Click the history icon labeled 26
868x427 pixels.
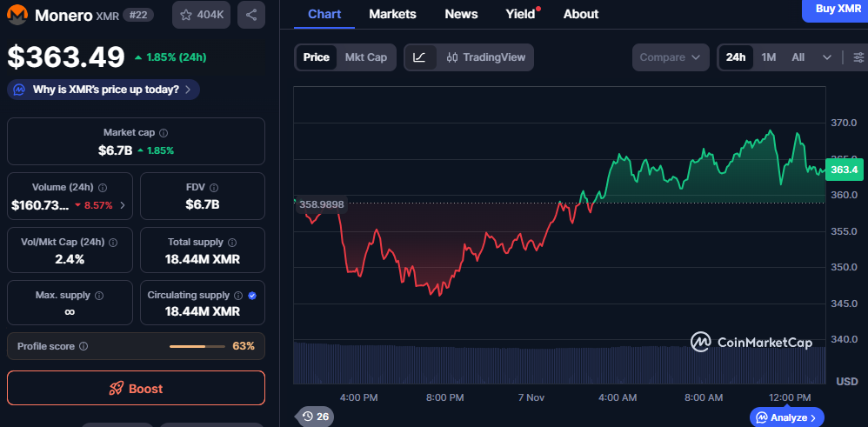tap(315, 417)
